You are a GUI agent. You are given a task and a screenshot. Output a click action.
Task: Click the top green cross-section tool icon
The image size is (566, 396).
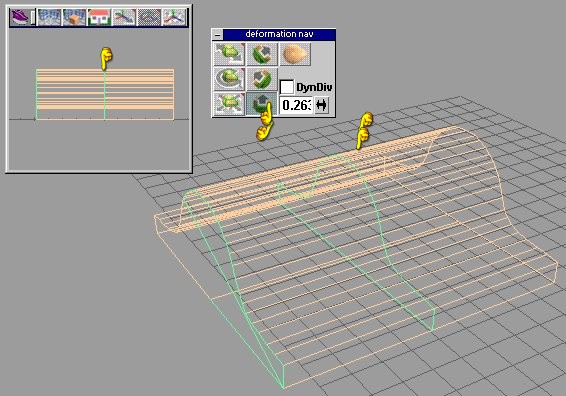(262, 54)
